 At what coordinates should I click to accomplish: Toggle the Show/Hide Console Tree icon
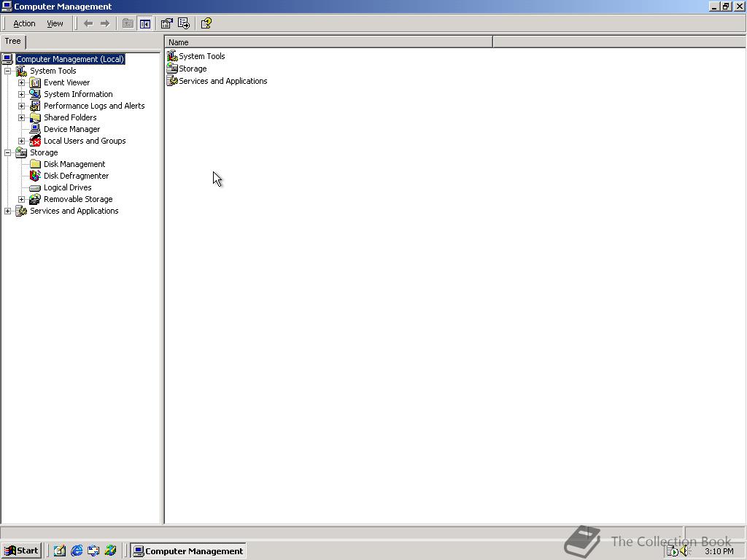point(145,23)
